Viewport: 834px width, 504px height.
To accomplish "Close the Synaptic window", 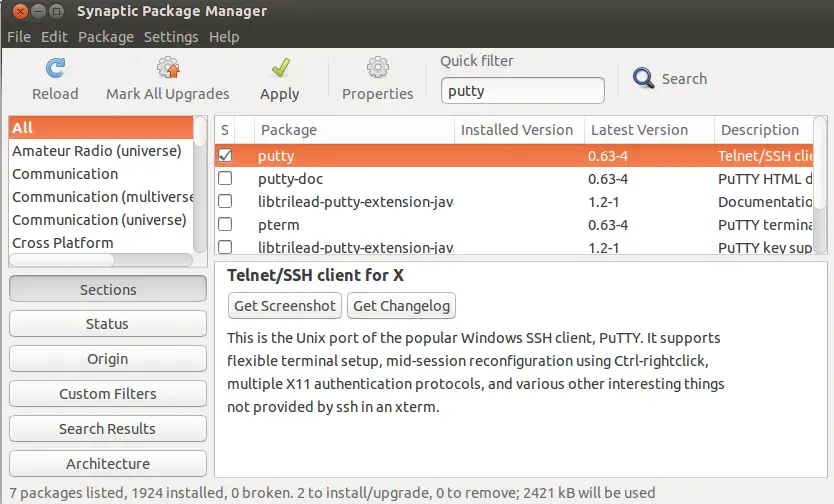I will coord(20,11).
